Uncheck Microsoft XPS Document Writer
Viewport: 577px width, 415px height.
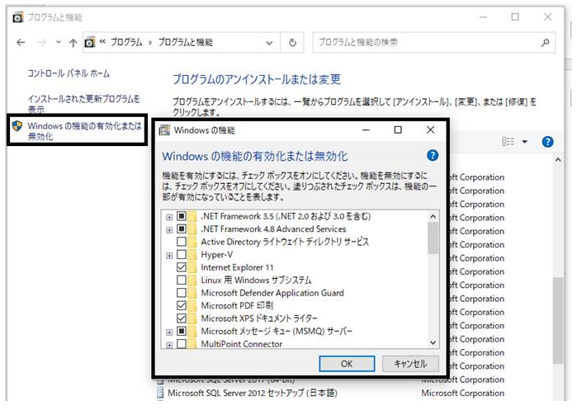(181, 318)
